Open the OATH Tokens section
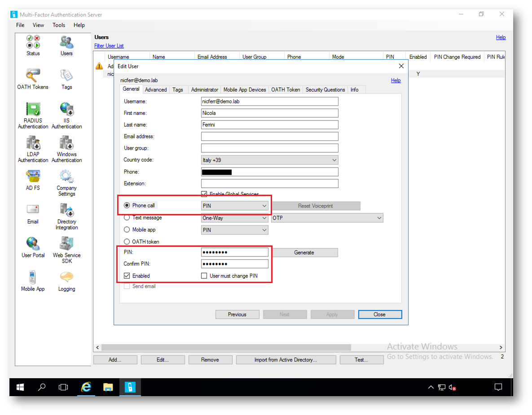532x415 pixels. [x=33, y=79]
